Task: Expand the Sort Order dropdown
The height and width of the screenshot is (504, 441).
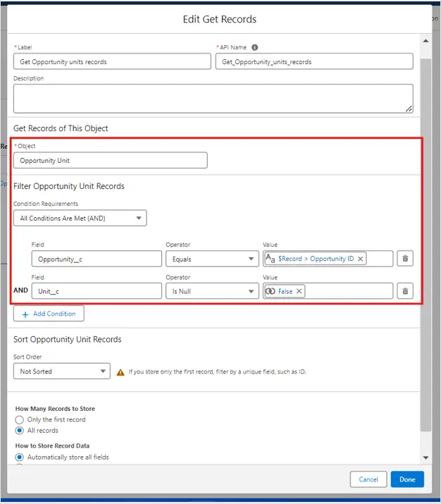Action: click(61, 371)
